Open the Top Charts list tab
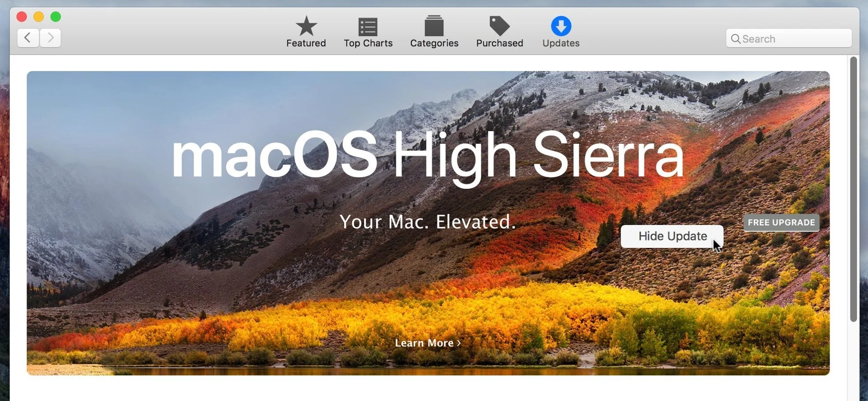The height and width of the screenshot is (401, 868). [368, 32]
